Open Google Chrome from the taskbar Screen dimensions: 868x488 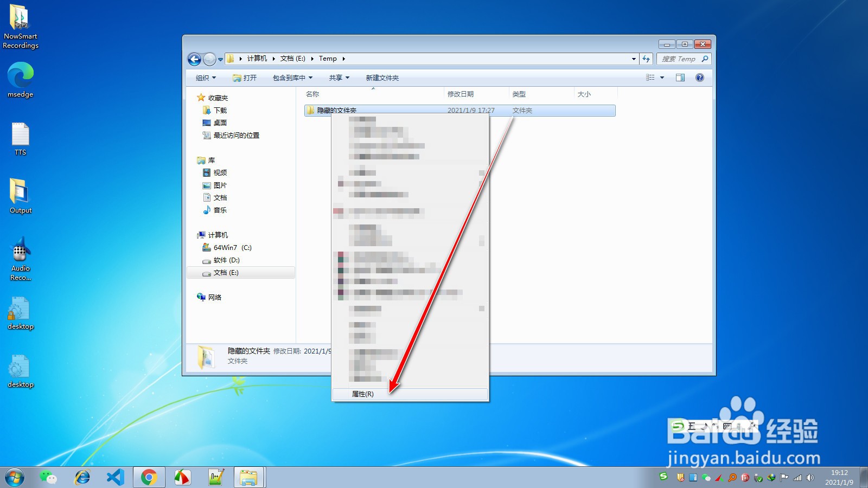coord(149,477)
